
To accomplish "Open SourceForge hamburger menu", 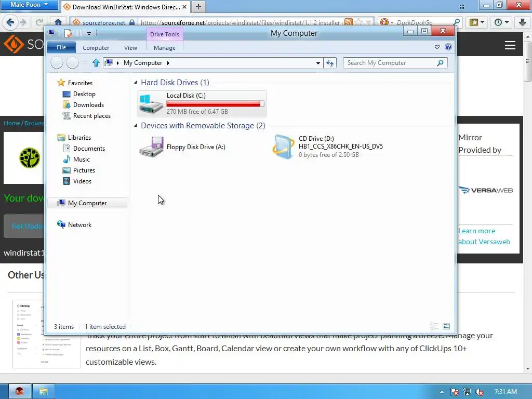I will pos(510,45).
